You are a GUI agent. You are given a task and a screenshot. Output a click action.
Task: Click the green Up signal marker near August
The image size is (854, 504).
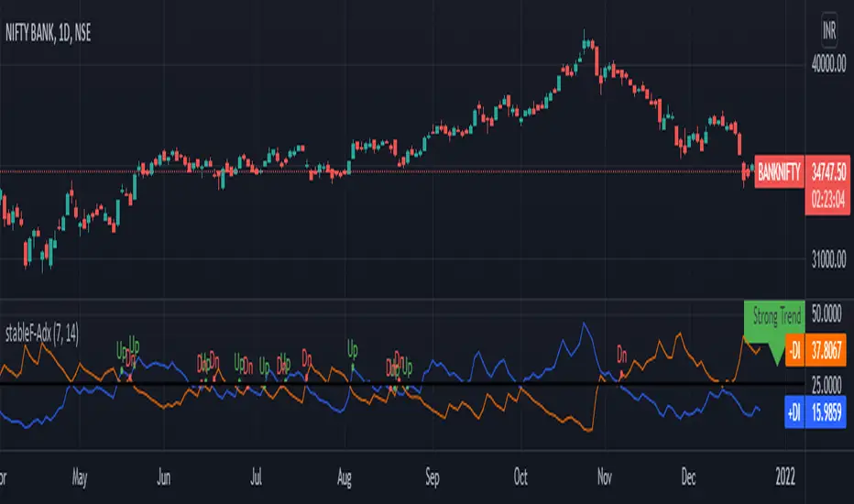pos(353,349)
